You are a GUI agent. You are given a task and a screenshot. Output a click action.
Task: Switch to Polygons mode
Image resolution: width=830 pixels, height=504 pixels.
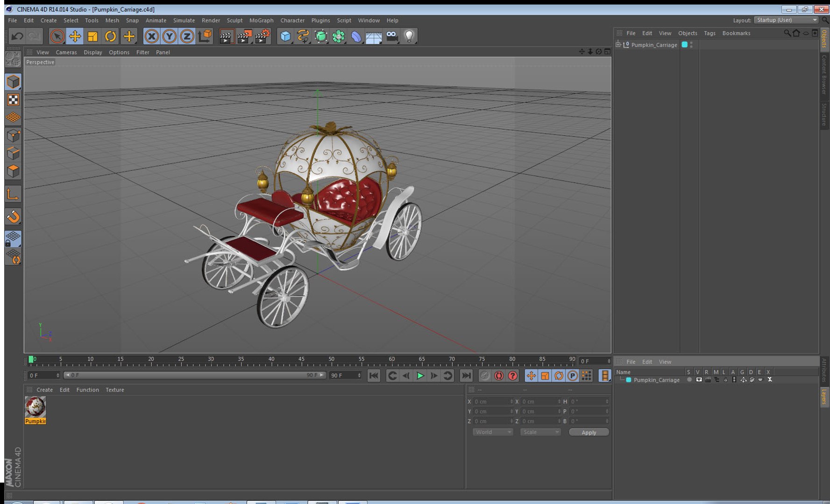pyautogui.click(x=13, y=171)
